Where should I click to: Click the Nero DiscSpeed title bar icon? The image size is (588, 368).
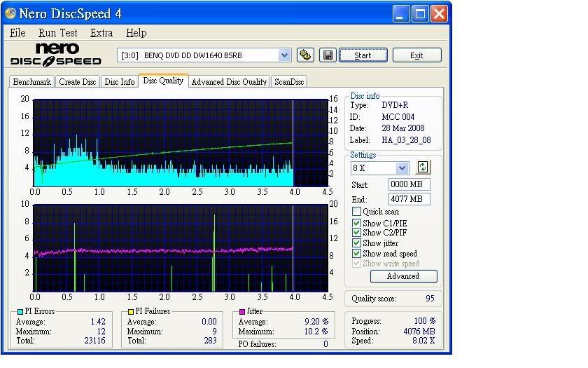point(10,13)
